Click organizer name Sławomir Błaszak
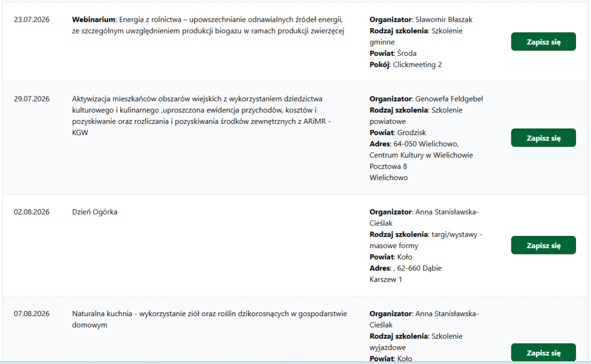This screenshot has height=364, width=591. click(444, 20)
